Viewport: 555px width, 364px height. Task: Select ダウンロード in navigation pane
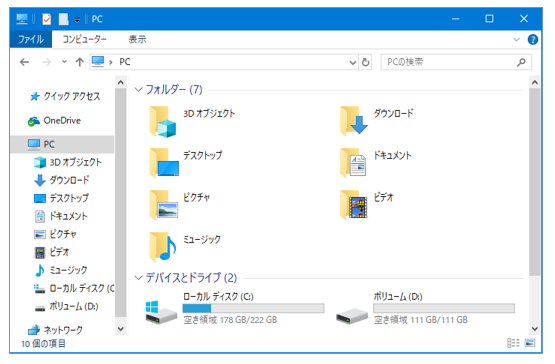coord(62,180)
